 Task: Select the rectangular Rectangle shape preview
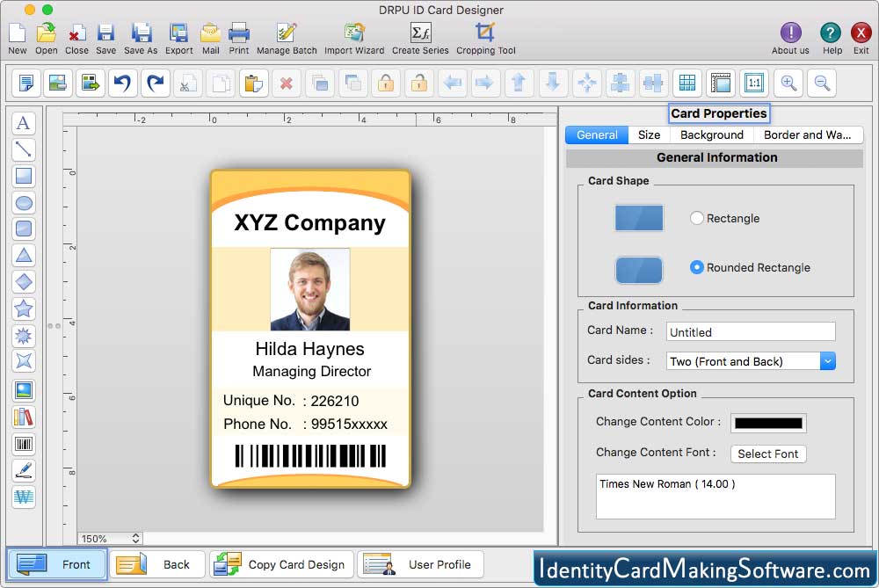(639, 218)
